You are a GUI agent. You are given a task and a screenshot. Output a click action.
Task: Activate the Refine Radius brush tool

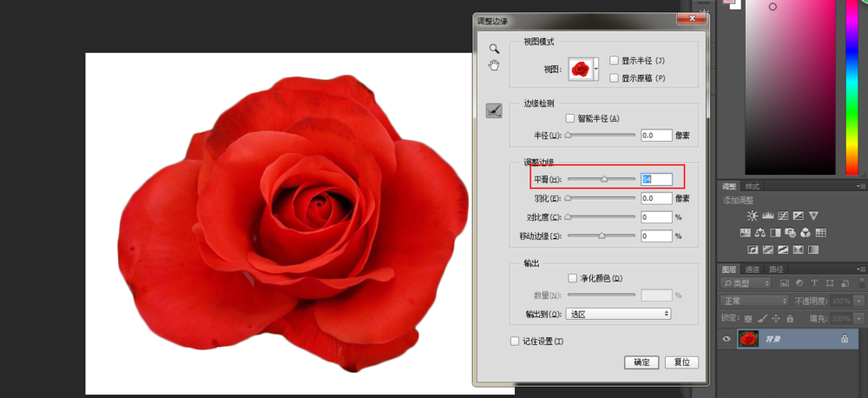coord(494,110)
